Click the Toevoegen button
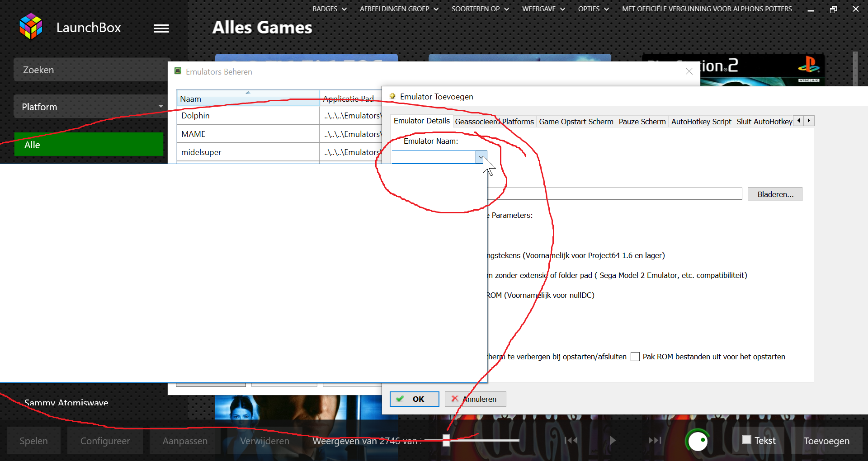Screen dimensions: 868x461 pos(826,441)
